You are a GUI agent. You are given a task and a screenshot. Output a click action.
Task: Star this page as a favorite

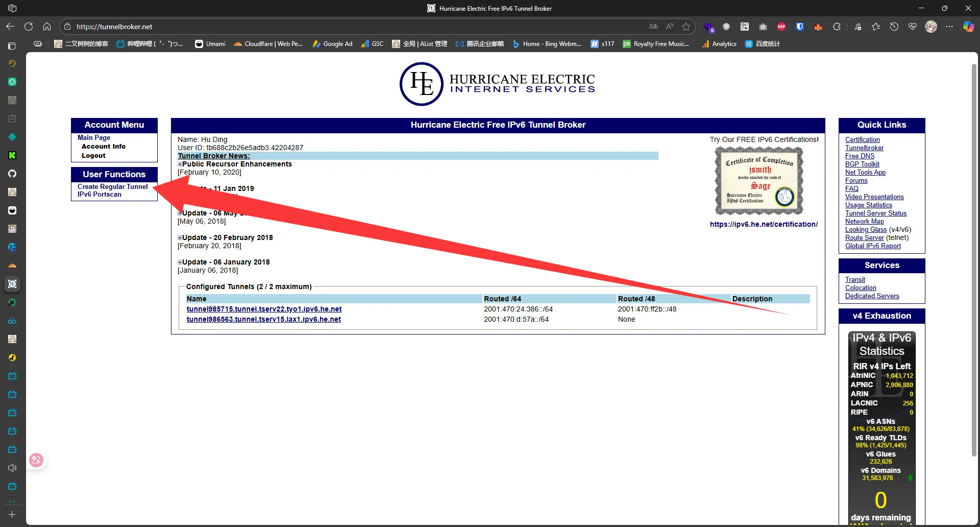pos(686,27)
